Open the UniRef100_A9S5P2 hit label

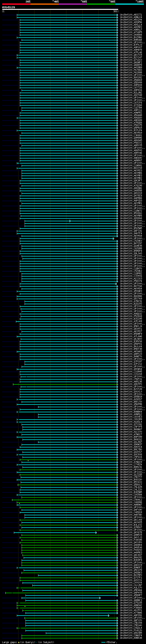pyautogui.click(x=131, y=27)
